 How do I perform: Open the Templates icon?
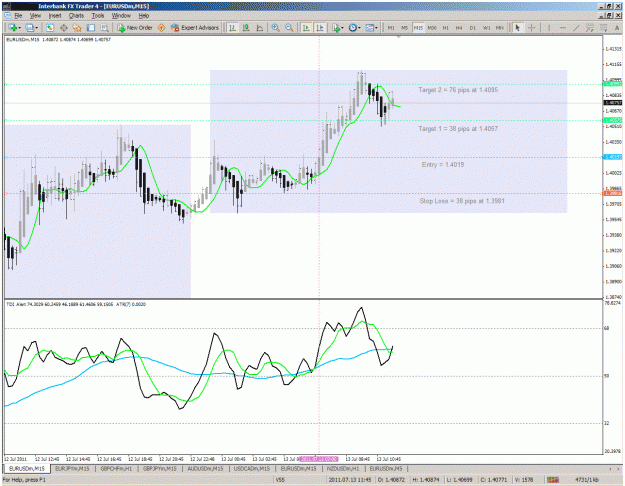click(x=369, y=28)
